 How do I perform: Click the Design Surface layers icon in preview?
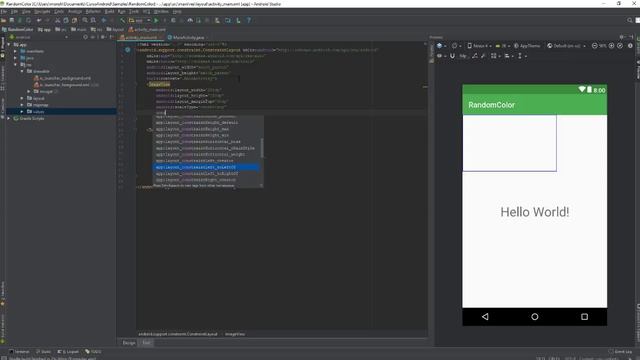(440, 46)
